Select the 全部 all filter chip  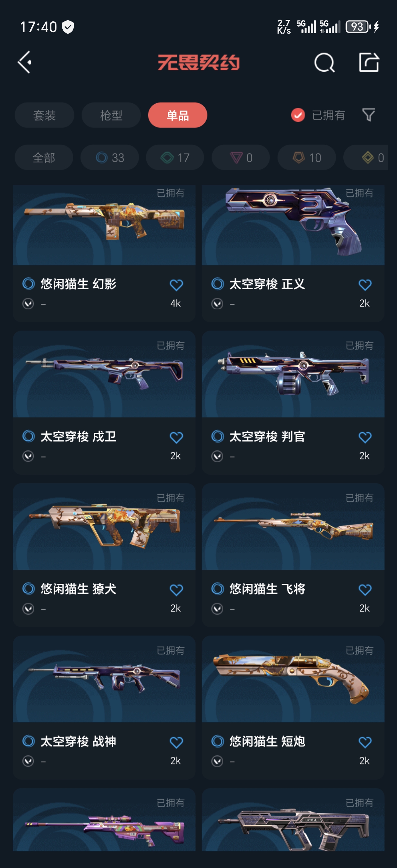point(44,157)
